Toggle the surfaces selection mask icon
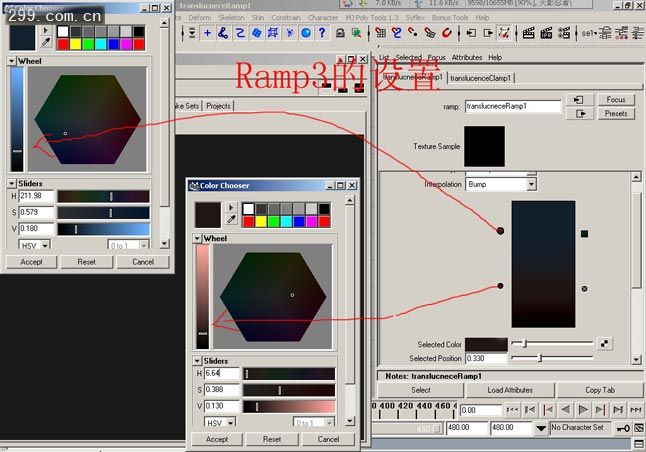Viewport: 646px width, 452px height. click(x=256, y=33)
